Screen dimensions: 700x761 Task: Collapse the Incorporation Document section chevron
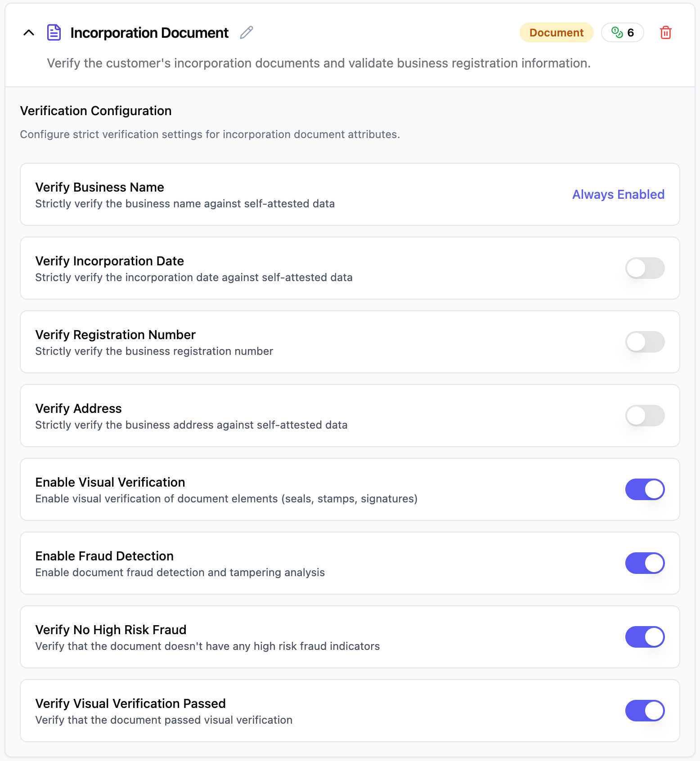tap(29, 32)
